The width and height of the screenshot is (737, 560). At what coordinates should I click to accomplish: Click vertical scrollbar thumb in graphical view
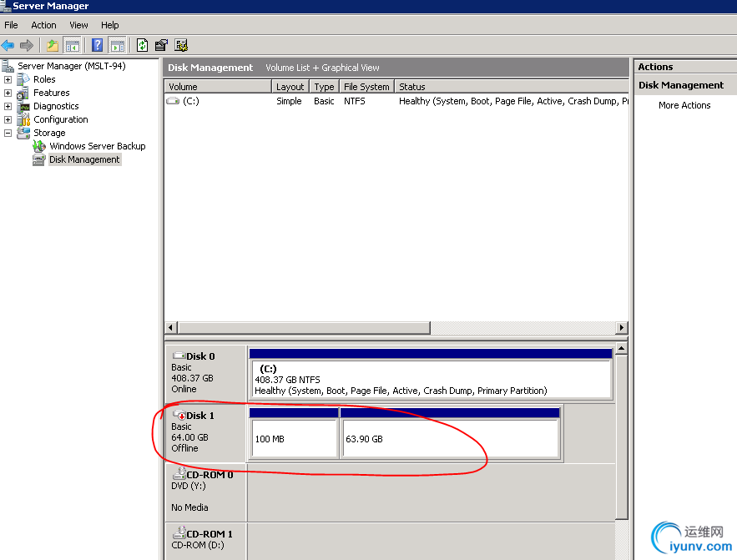click(x=621, y=437)
